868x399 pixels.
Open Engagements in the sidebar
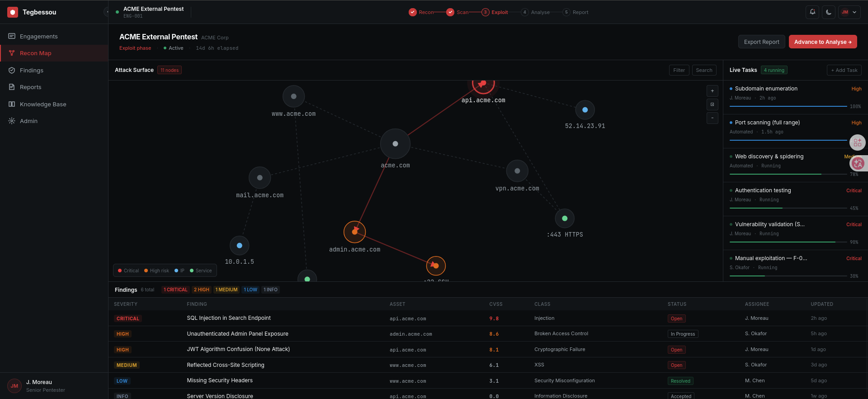[54, 36]
